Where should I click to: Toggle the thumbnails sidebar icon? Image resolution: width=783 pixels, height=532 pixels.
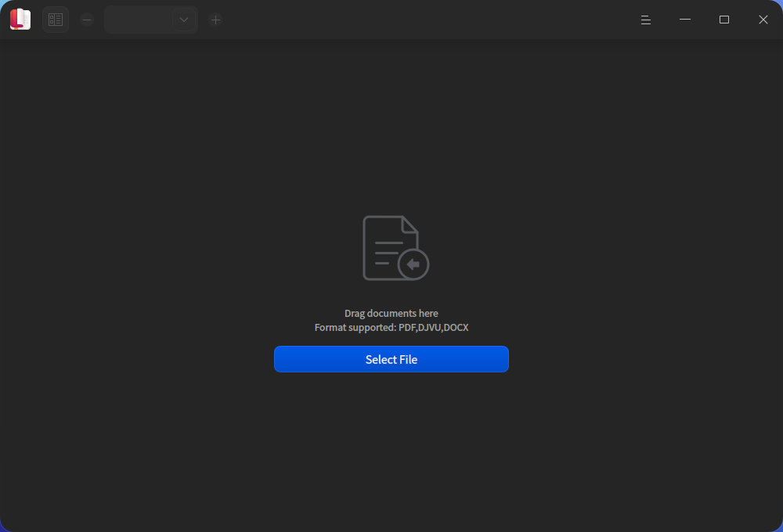pyautogui.click(x=56, y=20)
